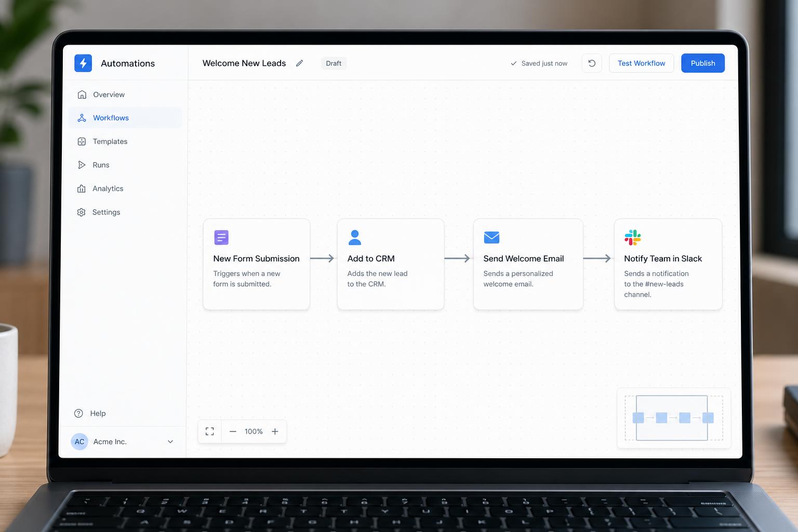Zoom in with the plus button
Viewport: 798px width, 532px height.
[x=275, y=432]
